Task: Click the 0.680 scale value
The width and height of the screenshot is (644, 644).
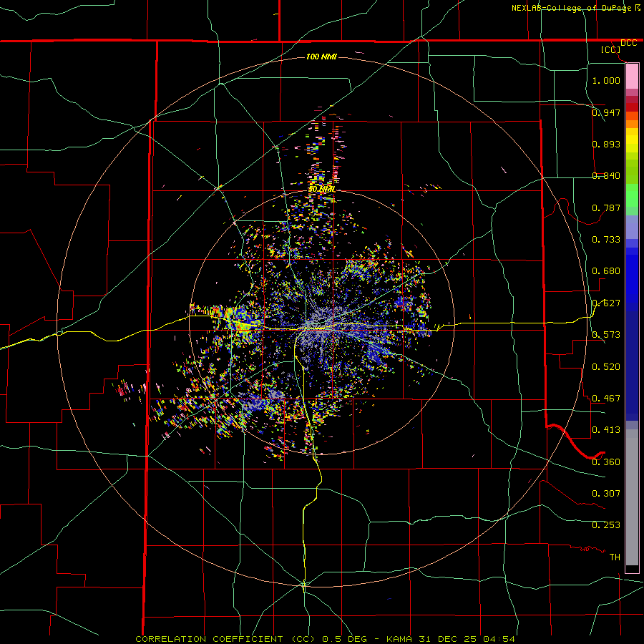Action: pos(606,271)
